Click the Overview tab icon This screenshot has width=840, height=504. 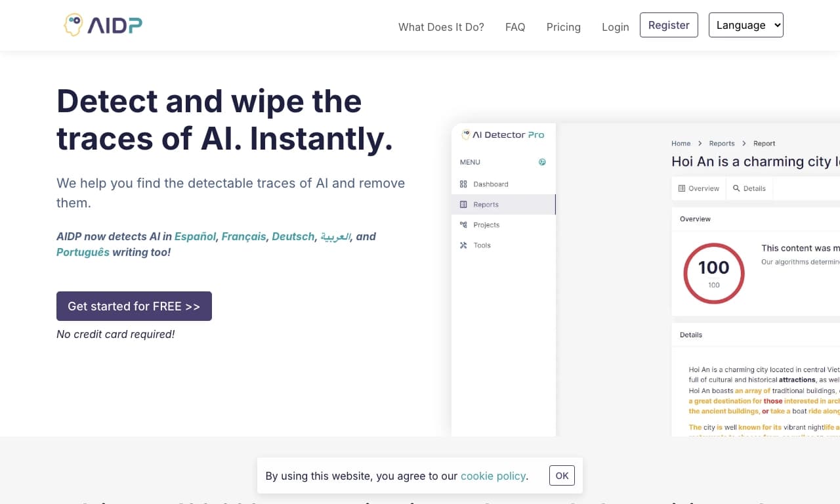point(681,188)
